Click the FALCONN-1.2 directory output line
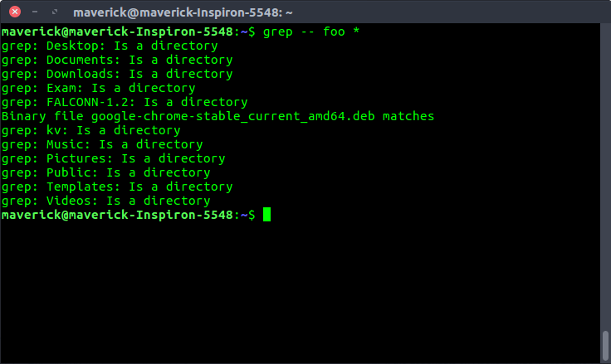Image resolution: width=611 pixels, height=364 pixels. click(125, 102)
